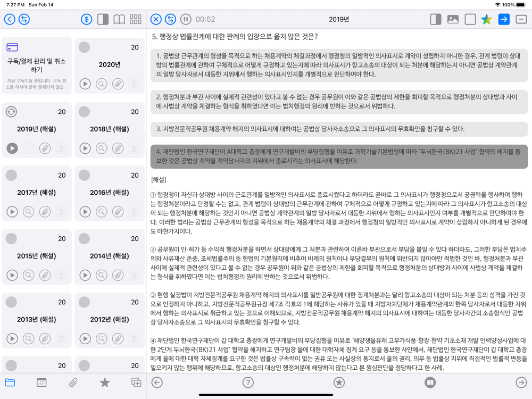This screenshot has height=399, width=532.
Task: Tap the refresh circle on 2019년 card
Action: pyautogui.click(x=11, y=112)
